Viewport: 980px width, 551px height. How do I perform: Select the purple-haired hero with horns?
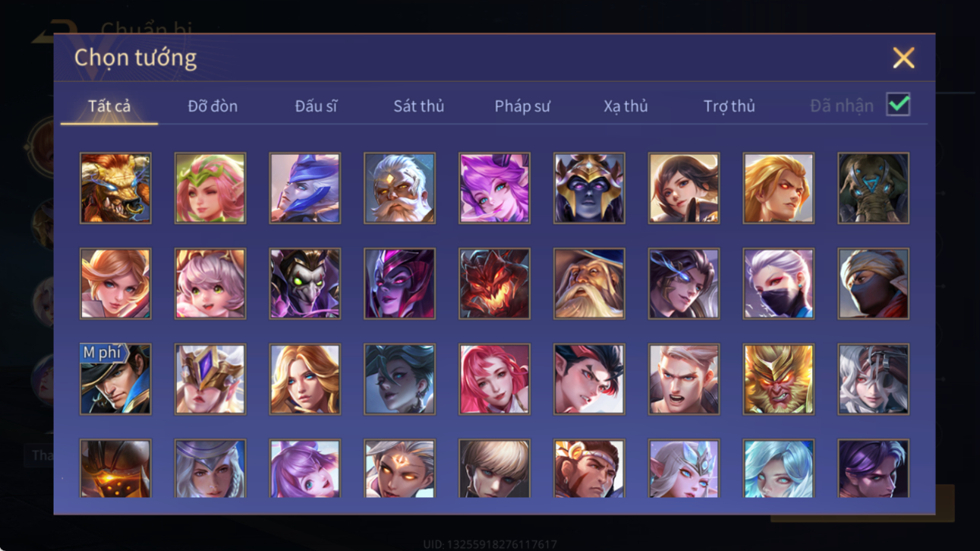point(494,188)
